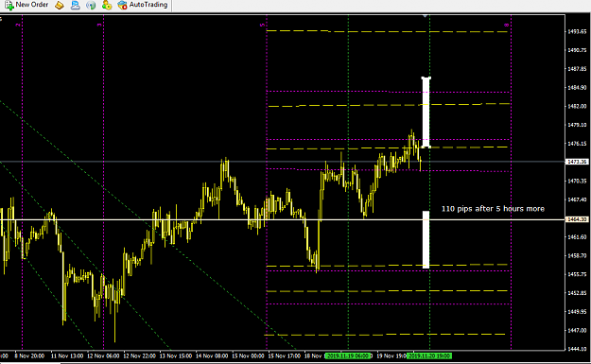Click the 1479.10 price scale value

click(578, 125)
